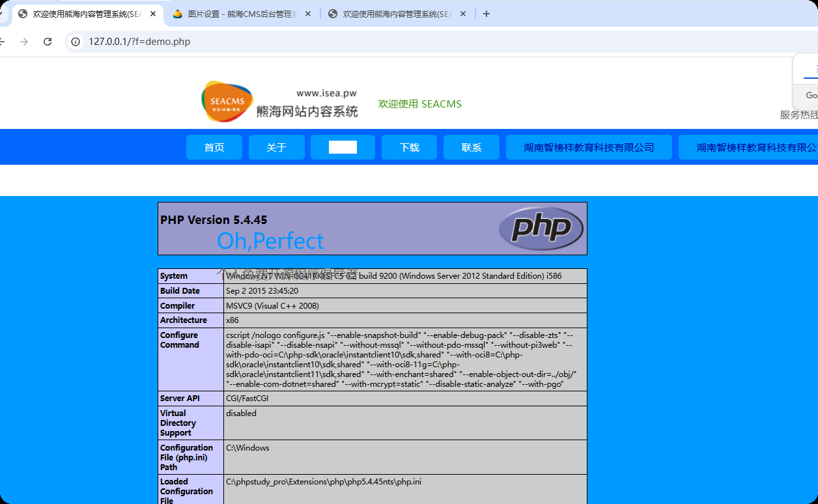This screenshot has width=818, height=504.
Task: Click the 欢迎使用 SEACMS green text
Action: coord(420,104)
